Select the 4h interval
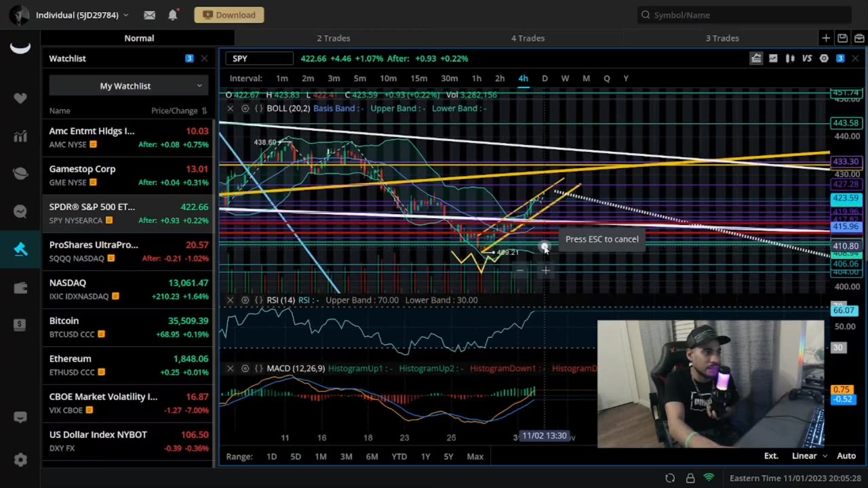 (524, 79)
